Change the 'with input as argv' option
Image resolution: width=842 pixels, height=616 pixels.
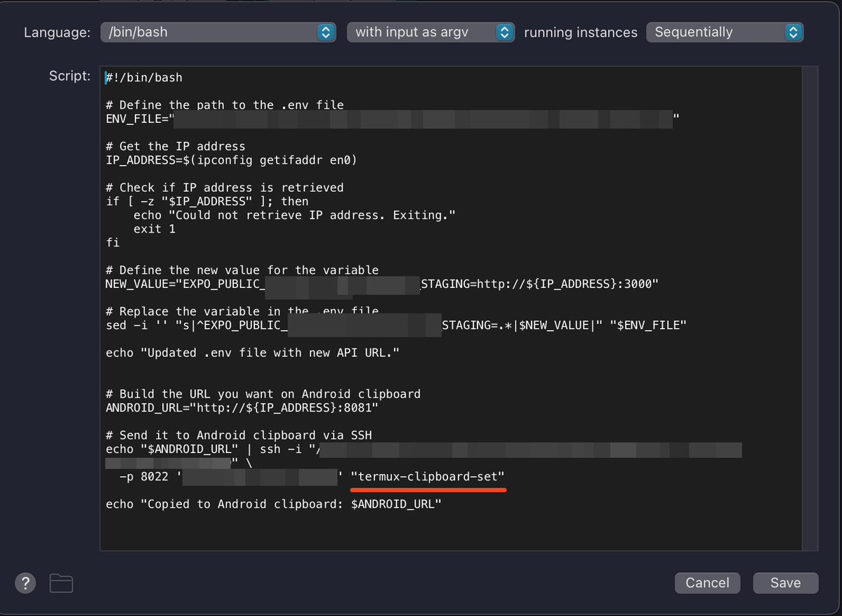tap(430, 32)
